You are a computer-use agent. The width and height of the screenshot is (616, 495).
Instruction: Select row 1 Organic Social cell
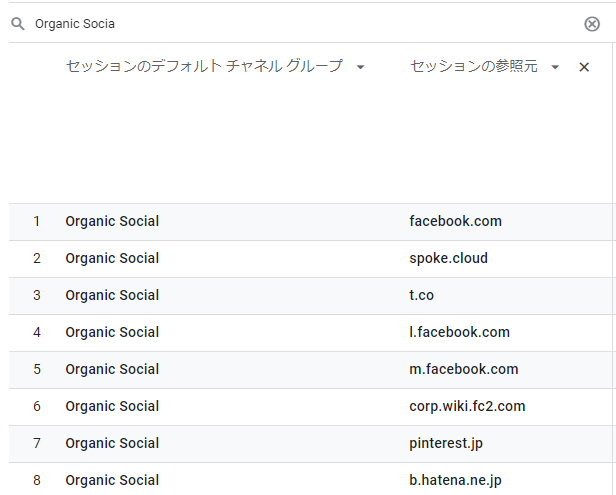coord(112,221)
